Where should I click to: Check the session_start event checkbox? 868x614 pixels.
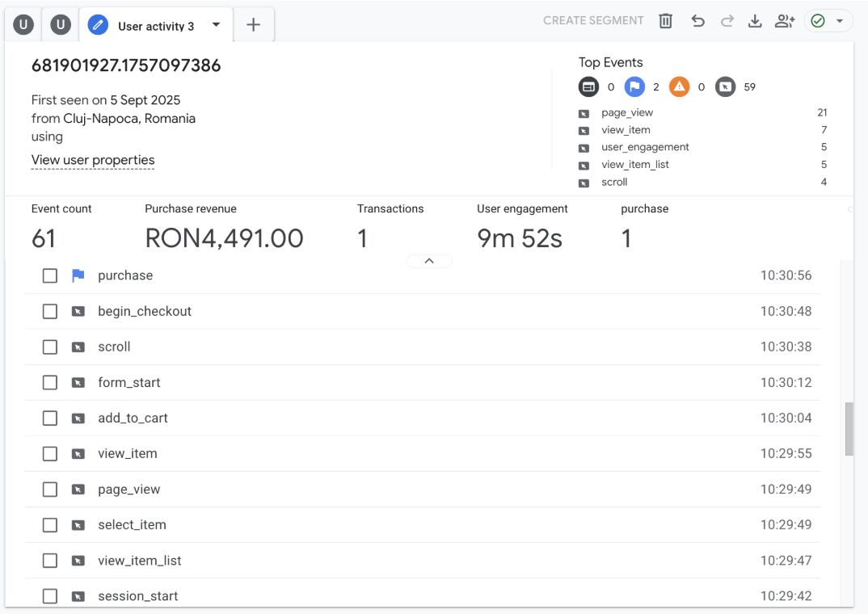[x=50, y=596]
